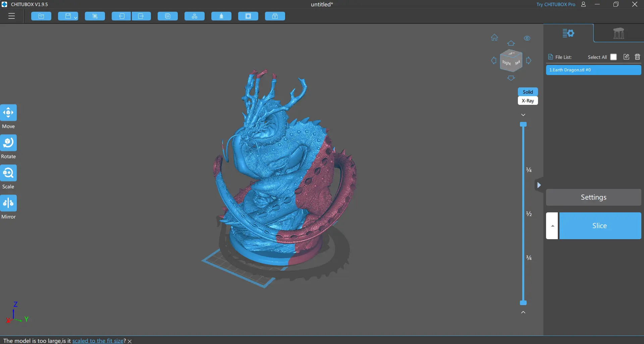Image resolution: width=644 pixels, height=344 pixels.
Task: Select 1.Earth Dragon.stl in the file list
Action: (x=593, y=70)
